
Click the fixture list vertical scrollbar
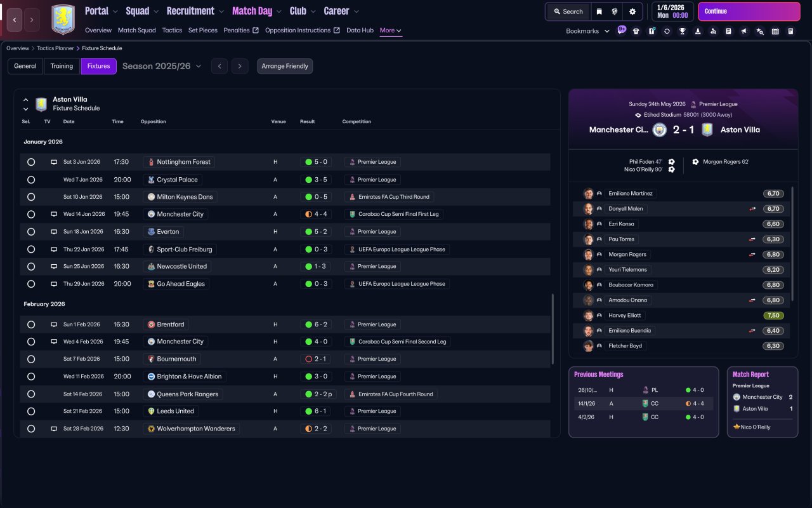pyautogui.click(x=553, y=328)
